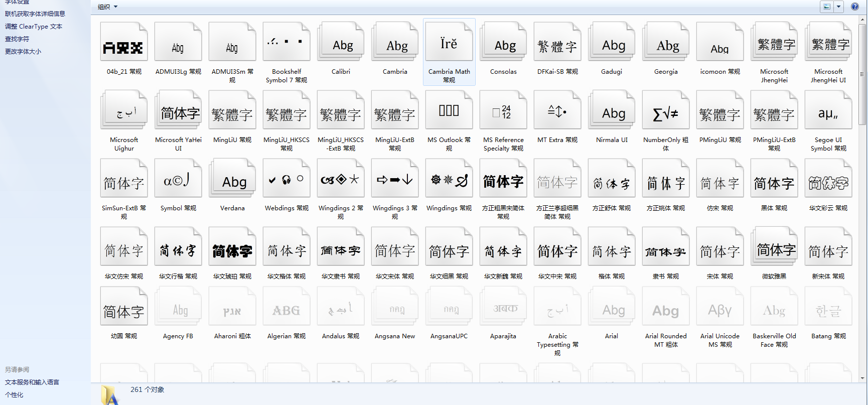Select the 方正舒体 常规 label
The image size is (868, 405).
tap(612, 208)
